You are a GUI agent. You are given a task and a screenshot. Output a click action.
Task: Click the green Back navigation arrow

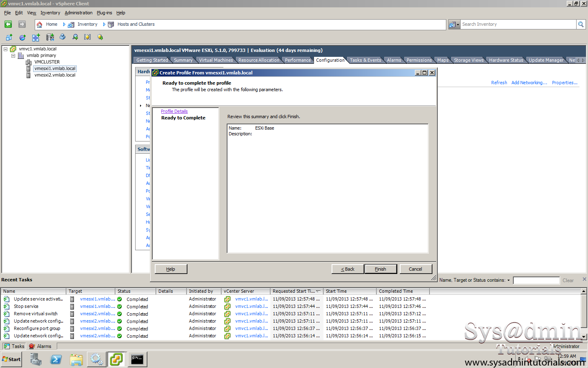(8, 25)
